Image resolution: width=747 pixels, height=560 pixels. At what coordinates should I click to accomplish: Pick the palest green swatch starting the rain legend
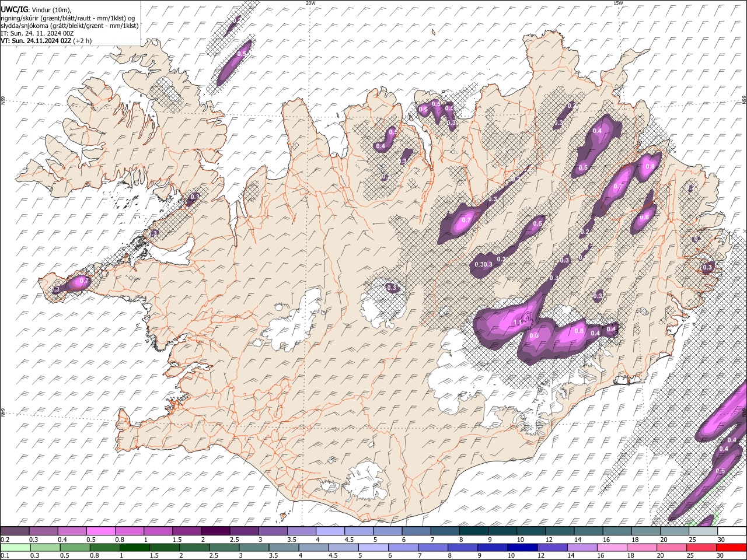15,547
